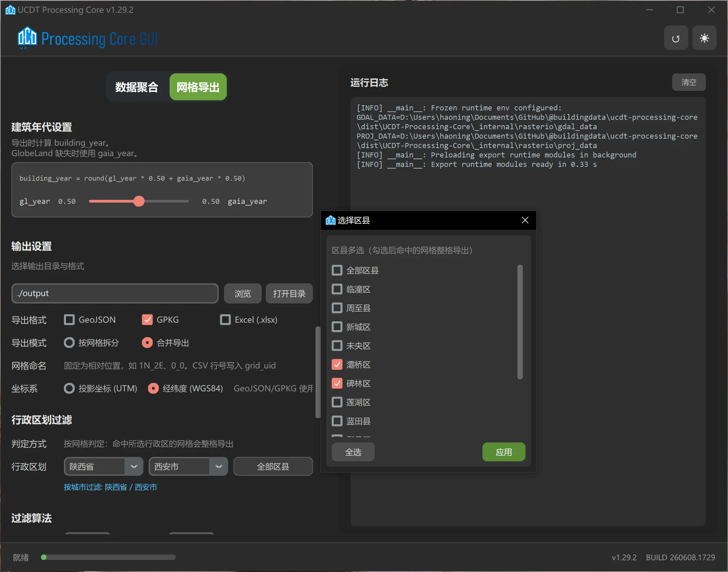The image size is (728, 572).
Task: Click the 选择区县 dialog title icon
Action: click(x=330, y=220)
